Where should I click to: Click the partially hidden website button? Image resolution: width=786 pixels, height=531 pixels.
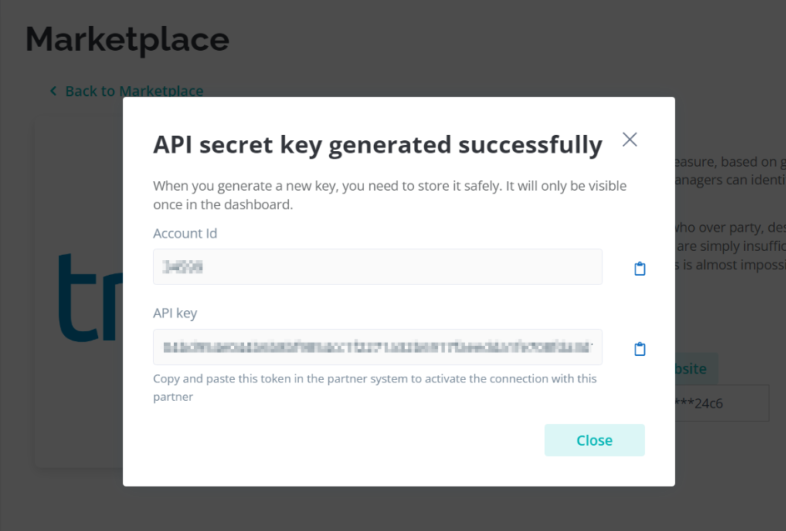(696, 369)
